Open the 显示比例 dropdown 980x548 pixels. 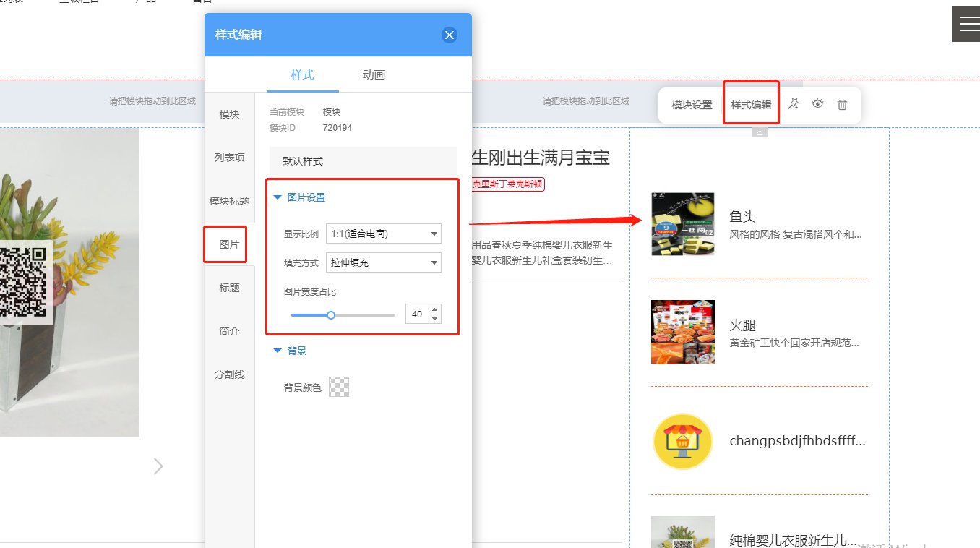tap(384, 234)
